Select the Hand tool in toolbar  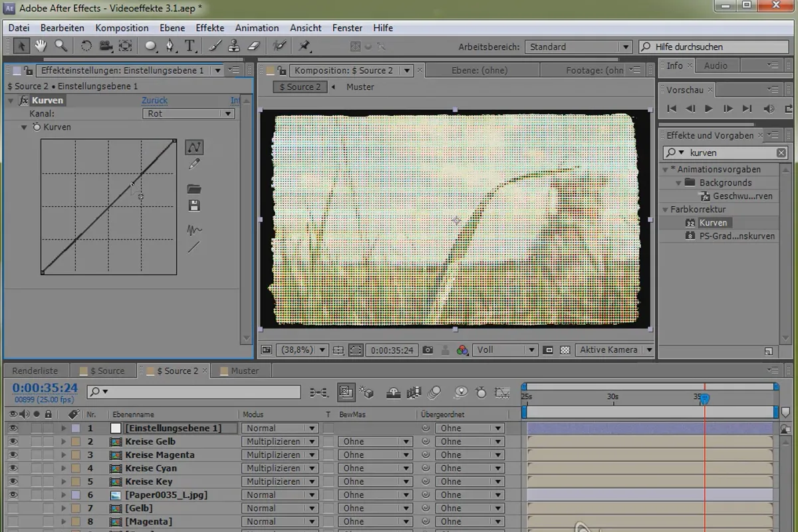click(41, 46)
